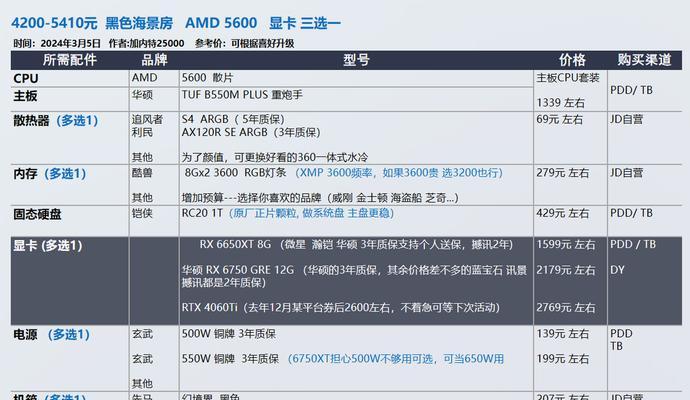Select the 固态硬盘 row label

37,214
